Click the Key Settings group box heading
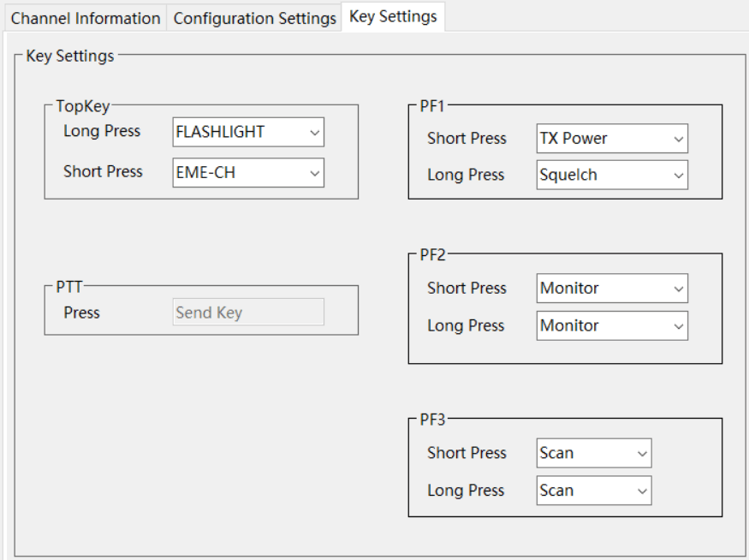Viewport: 749px width, 560px height. click(x=70, y=57)
